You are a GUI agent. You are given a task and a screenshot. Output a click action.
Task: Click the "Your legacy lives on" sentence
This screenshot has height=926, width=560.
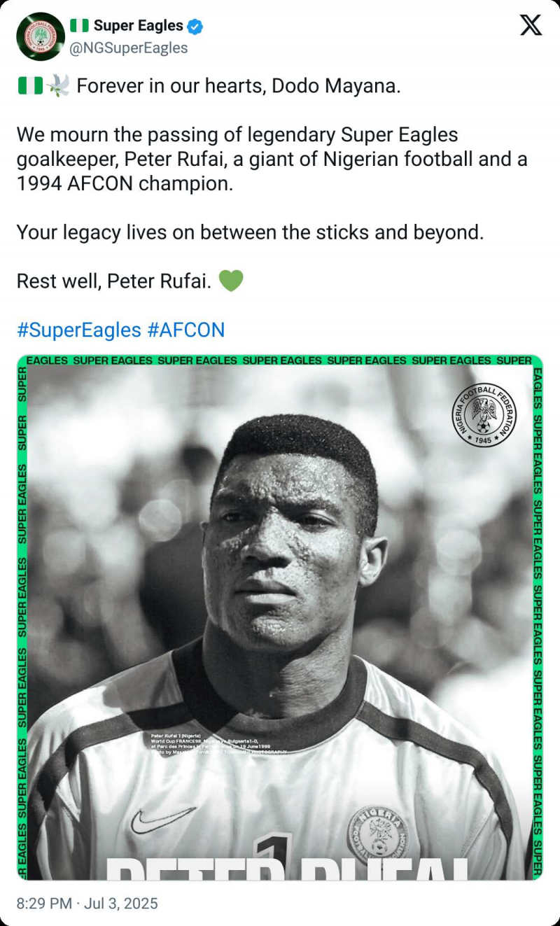[x=250, y=232]
